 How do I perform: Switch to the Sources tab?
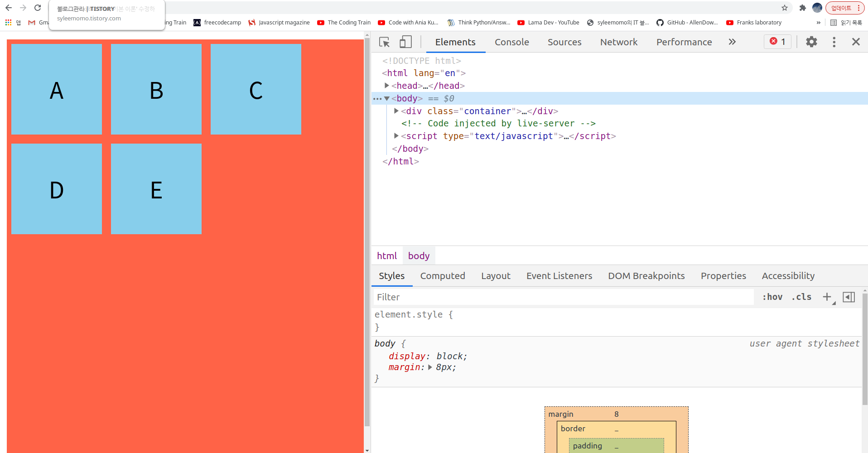click(x=564, y=42)
